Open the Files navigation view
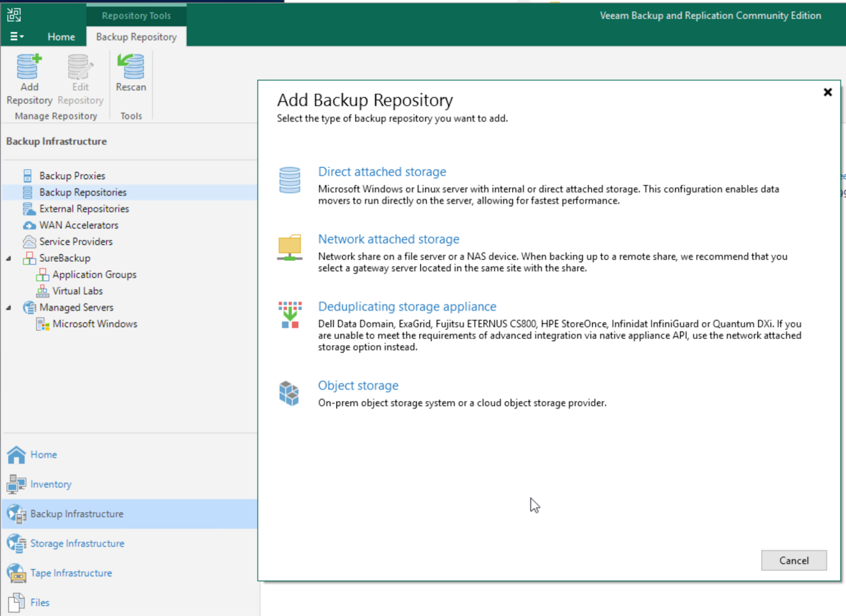 pos(40,603)
